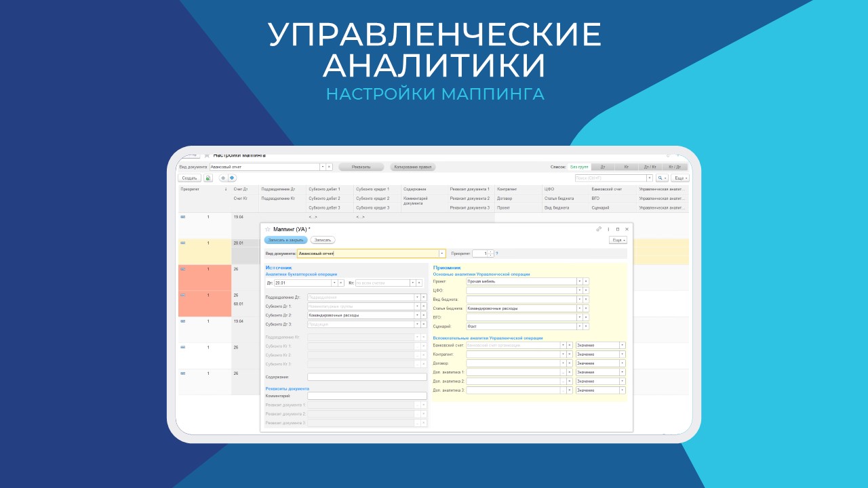868x488 pixels.
Task: Expand the Вид документа dropdown in dialog
Action: pyautogui.click(x=442, y=253)
